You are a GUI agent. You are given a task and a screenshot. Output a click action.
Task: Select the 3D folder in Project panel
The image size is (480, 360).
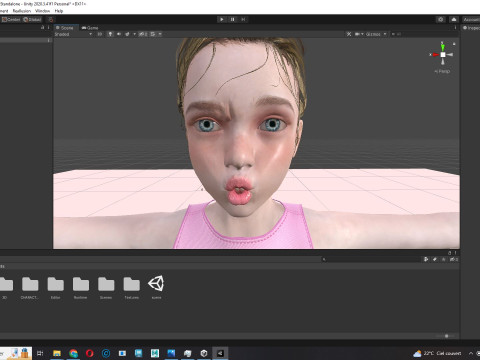point(5,288)
